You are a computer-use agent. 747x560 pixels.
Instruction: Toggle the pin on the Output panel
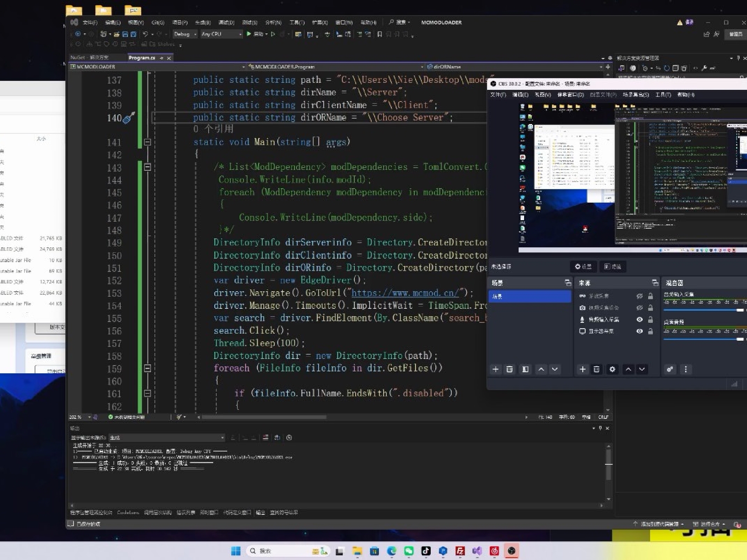pos(600,428)
